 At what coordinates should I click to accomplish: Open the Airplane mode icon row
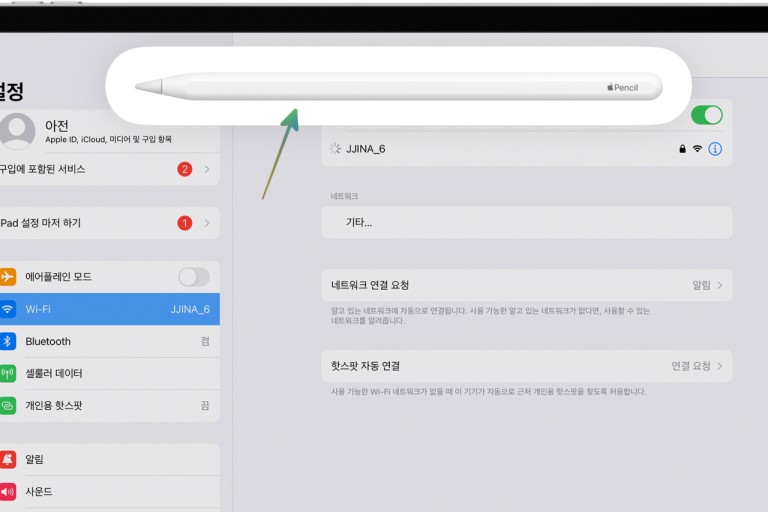[7, 277]
